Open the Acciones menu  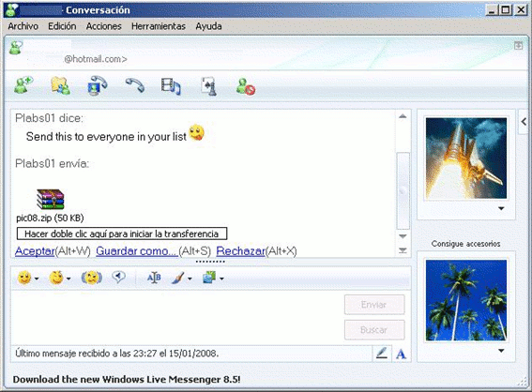[x=103, y=26]
